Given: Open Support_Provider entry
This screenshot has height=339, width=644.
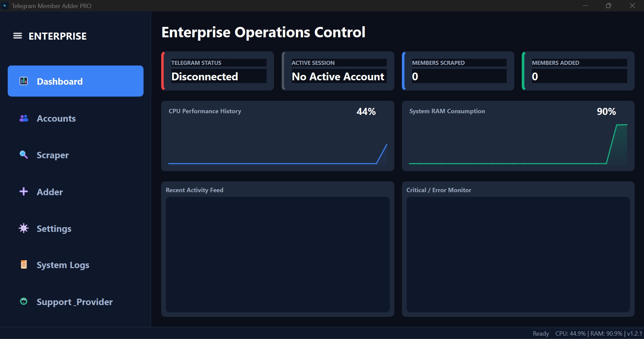Looking at the screenshot, I should (x=76, y=302).
